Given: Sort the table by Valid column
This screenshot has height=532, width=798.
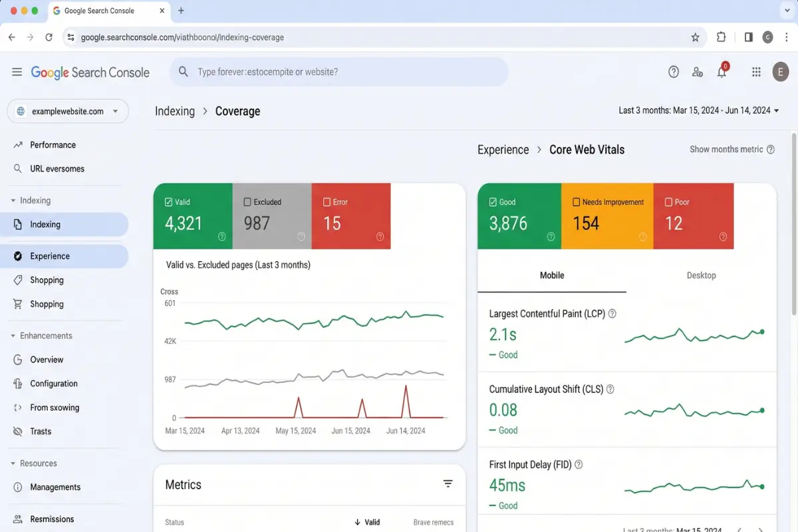Looking at the screenshot, I should pos(367,522).
